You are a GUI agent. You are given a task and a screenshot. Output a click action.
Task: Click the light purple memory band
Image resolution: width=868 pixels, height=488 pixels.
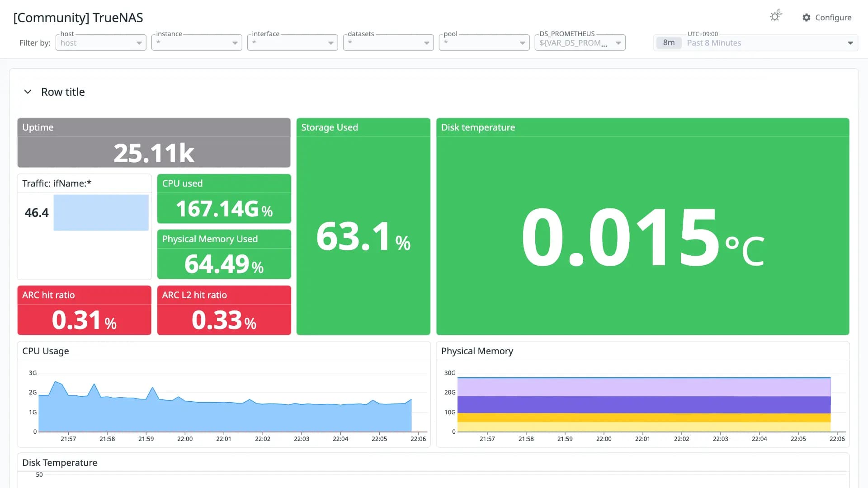click(644, 387)
